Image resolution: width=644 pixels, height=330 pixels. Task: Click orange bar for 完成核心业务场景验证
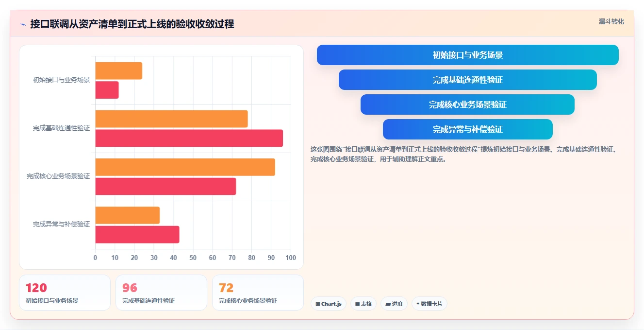[x=185, y=167]
